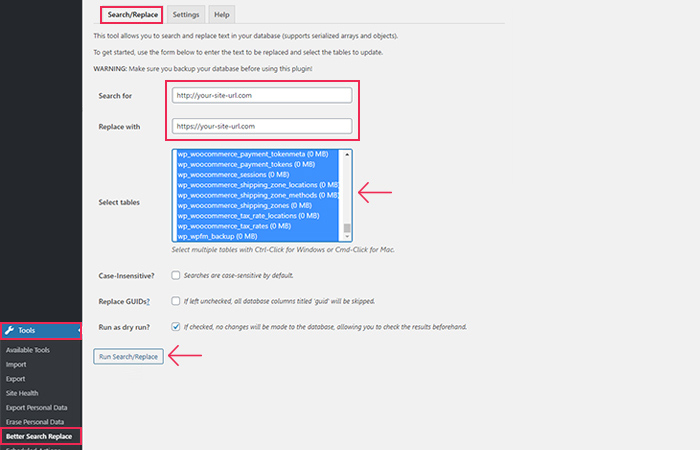Open the Help tab
700x450 pixels.
(x=221, y=15)
